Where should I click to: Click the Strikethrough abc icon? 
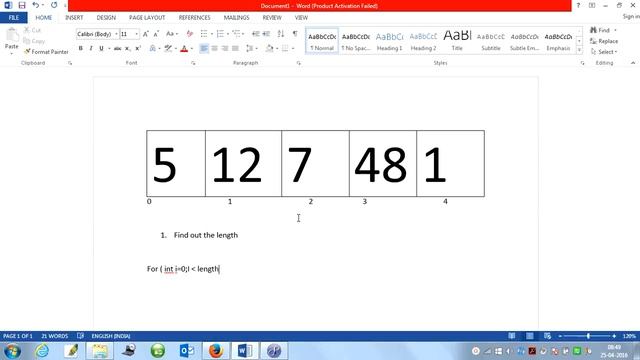point(118,49)
